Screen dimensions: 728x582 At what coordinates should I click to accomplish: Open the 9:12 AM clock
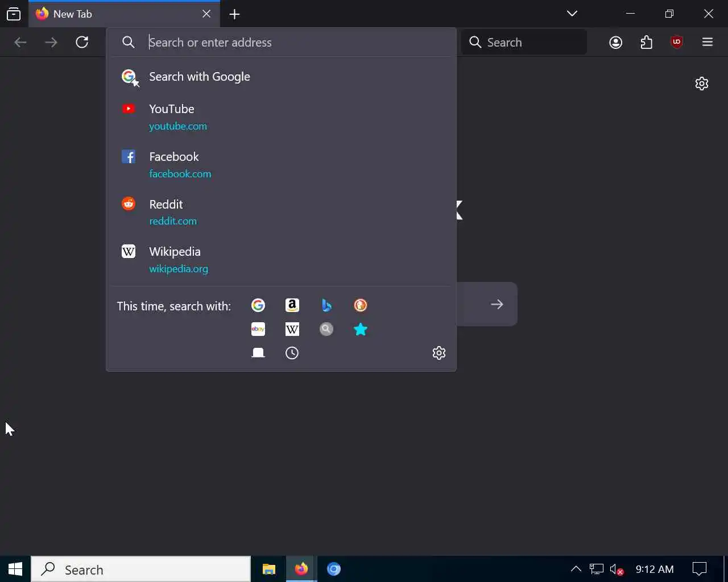[655, 569]
